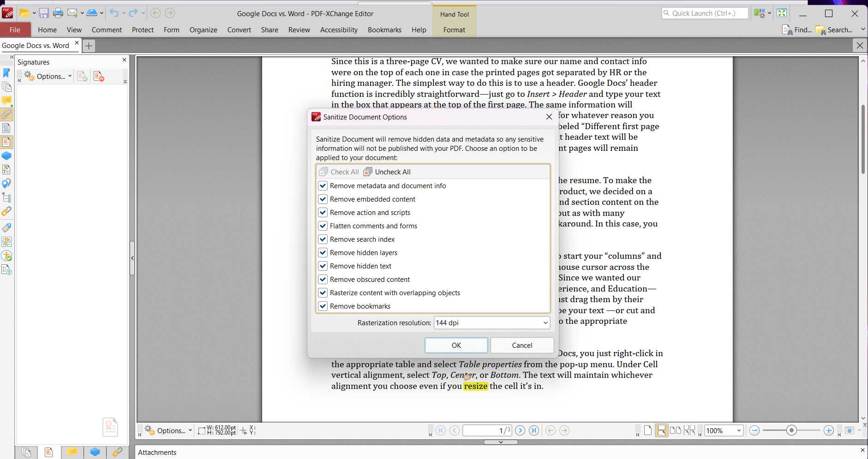Click OK to sanitize the document
This screenshot has height=459, width=868.
pos(456,345)
